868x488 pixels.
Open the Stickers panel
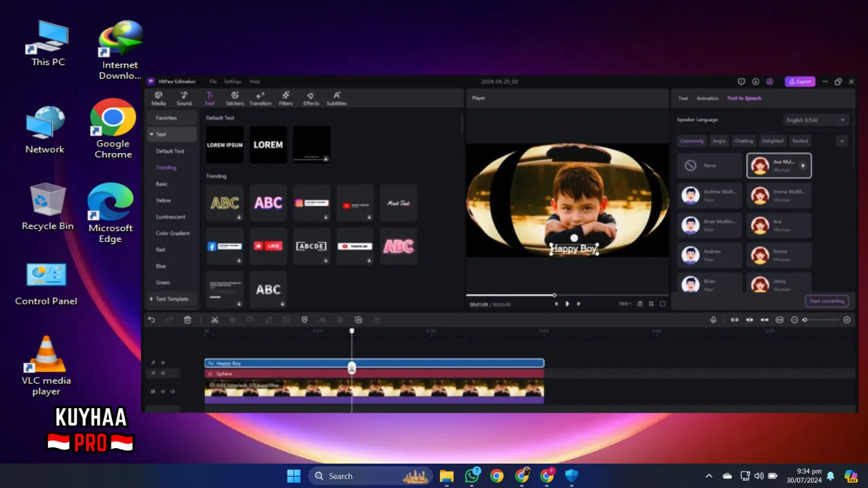[235, 98]
